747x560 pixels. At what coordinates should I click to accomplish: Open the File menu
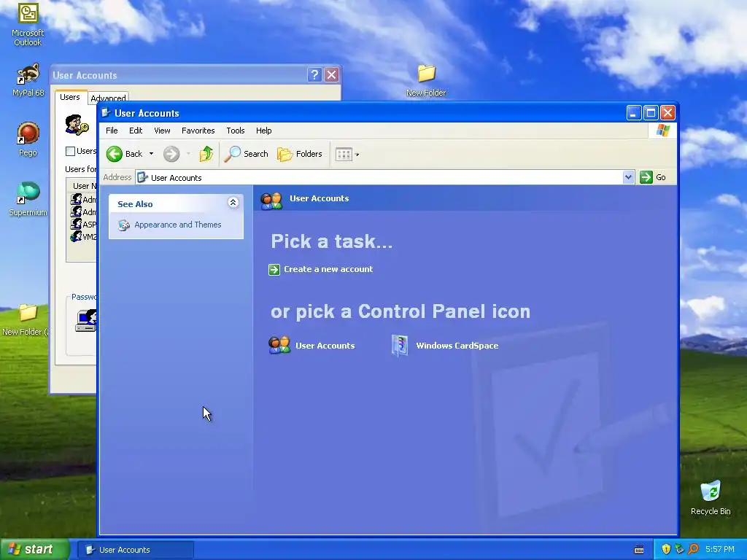click(112, 131)
